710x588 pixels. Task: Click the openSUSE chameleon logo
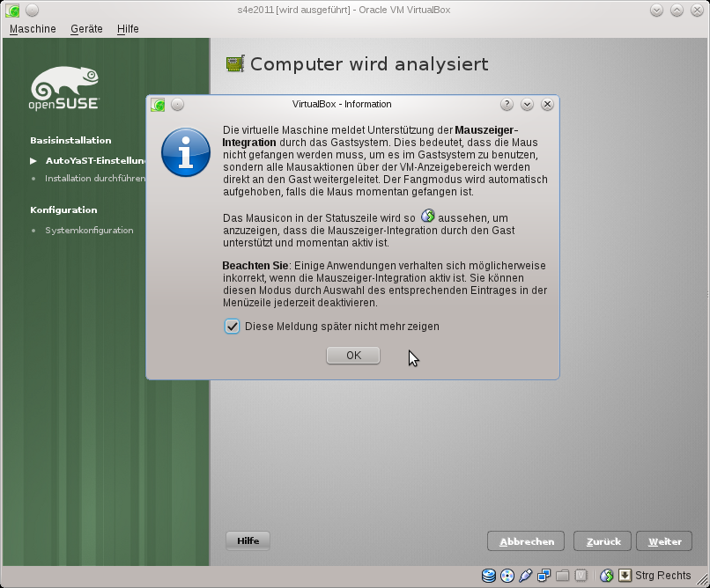[x=64, y=88]
